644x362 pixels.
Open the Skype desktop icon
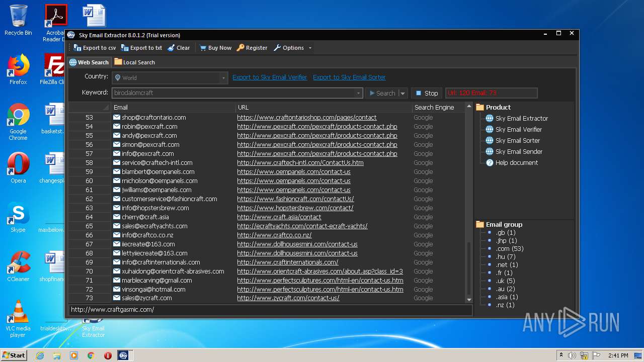coord(18,217)
